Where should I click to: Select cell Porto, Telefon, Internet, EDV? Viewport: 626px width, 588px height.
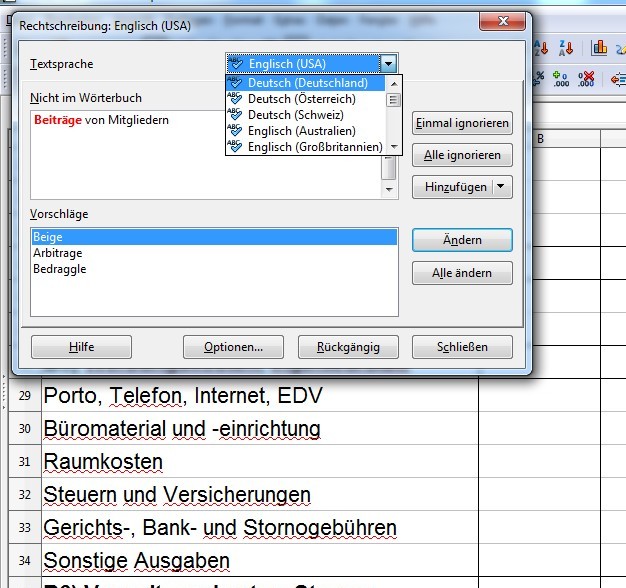260,395
